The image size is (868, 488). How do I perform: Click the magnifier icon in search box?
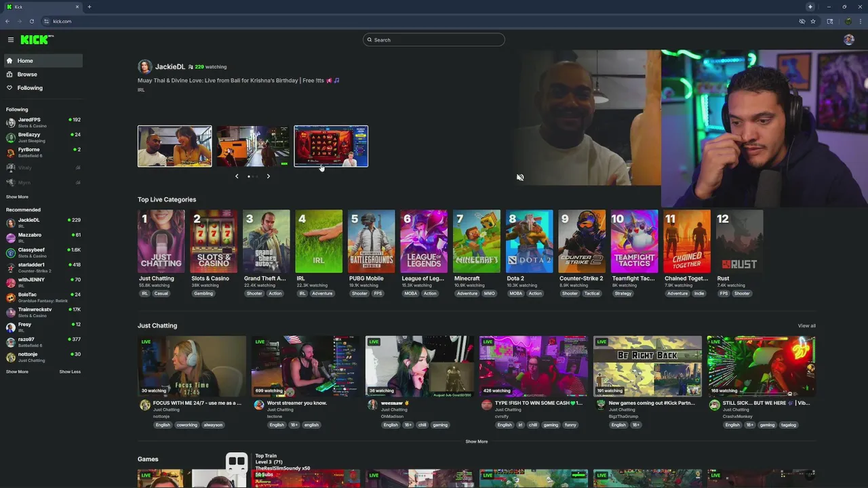click(x=370, y=40)
